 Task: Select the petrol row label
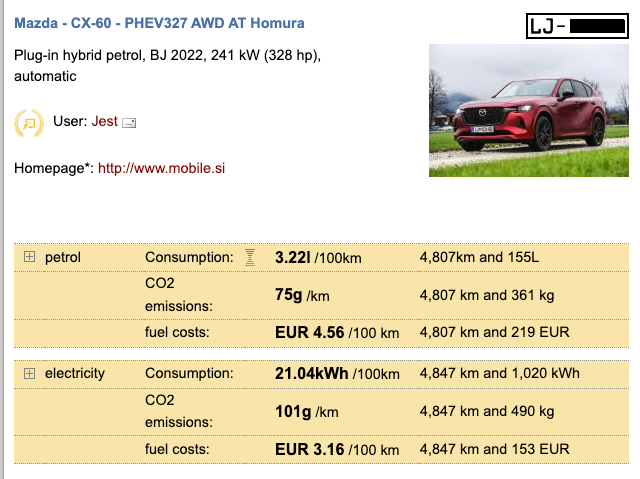(63, 257)
